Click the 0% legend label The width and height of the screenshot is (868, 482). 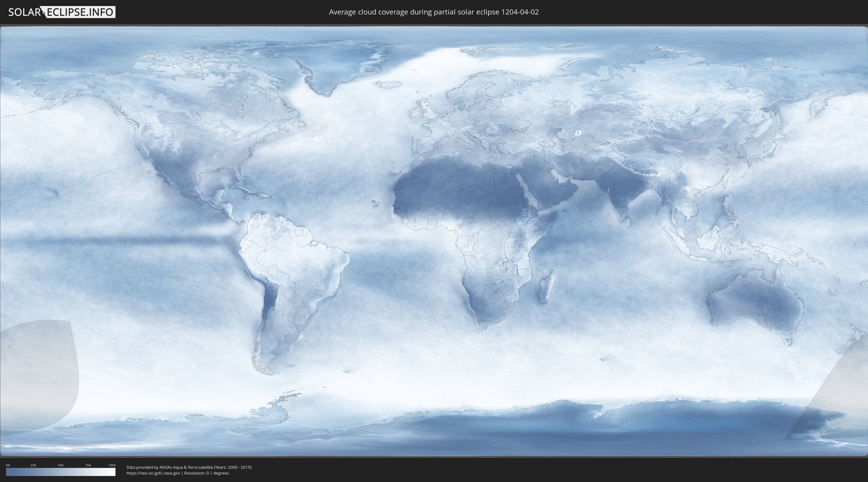click(x=8, y=465)
